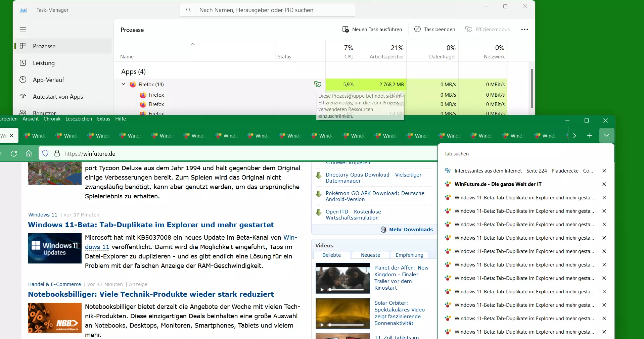Go to Firefox home page icon

[29, 153]
